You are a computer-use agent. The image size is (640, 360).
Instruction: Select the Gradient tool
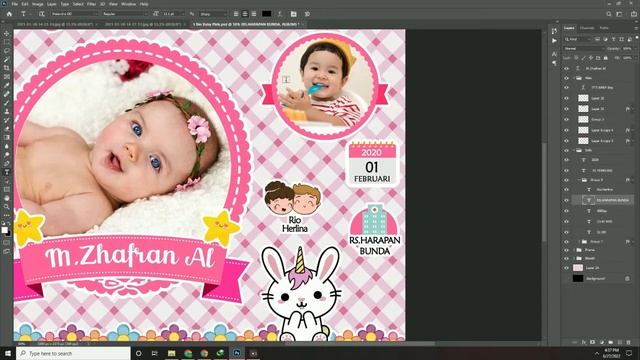click(7, 137)
